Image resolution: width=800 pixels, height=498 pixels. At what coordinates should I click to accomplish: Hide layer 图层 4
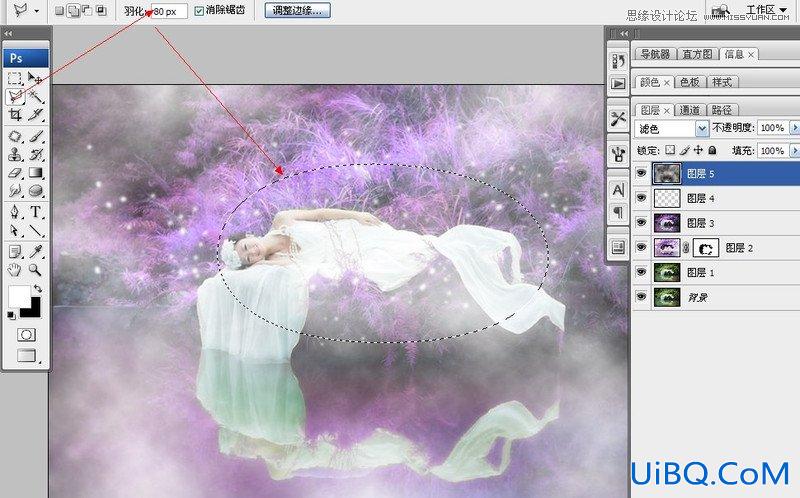(x=641, y=198)
